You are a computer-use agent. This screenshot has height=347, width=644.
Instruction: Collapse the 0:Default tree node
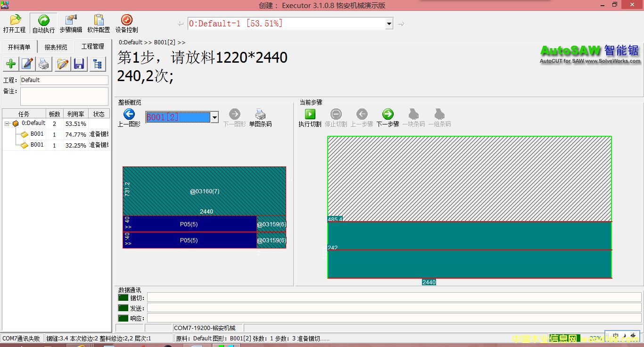8,124
